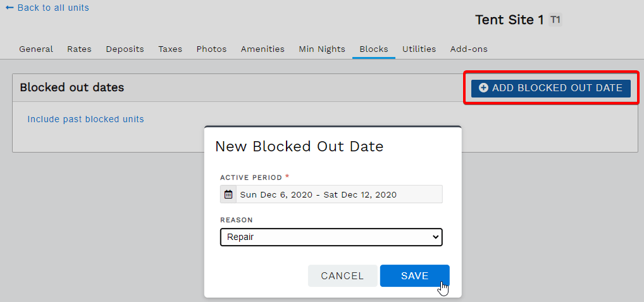644x302 pixels.
Task: Save the new blocked out date
Action: [414, 276]
